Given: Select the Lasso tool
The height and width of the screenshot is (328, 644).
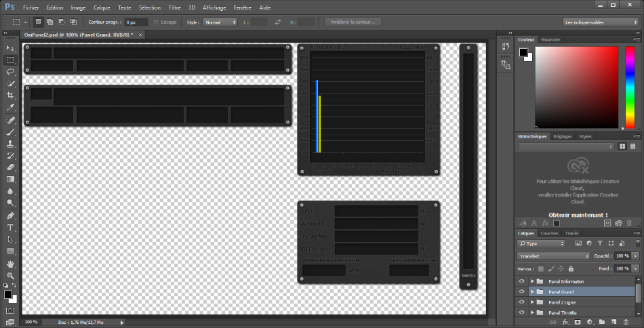Looking at the screenshot, I should pyautogui.click(x=10, y=71).
